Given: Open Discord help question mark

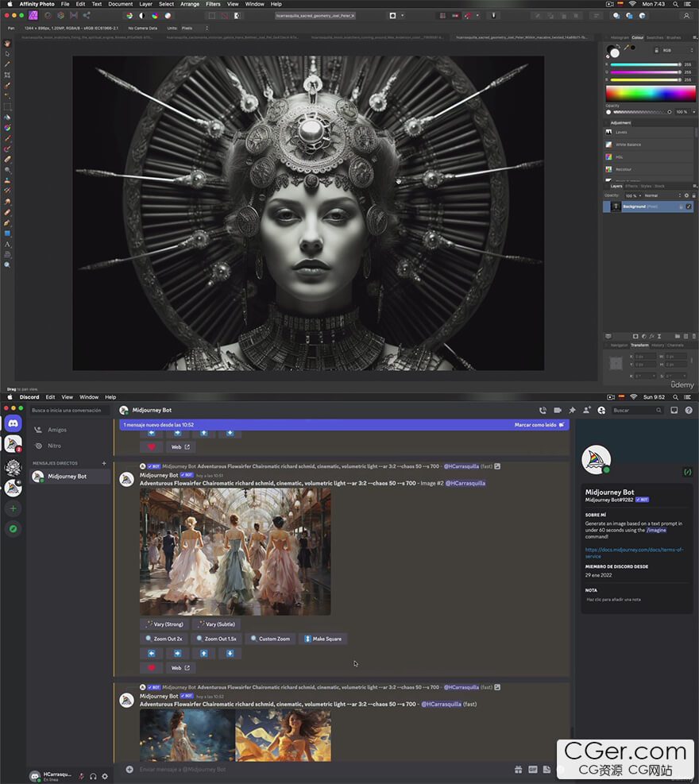Looking at the screenshot, I should click(x=689, y=410).
